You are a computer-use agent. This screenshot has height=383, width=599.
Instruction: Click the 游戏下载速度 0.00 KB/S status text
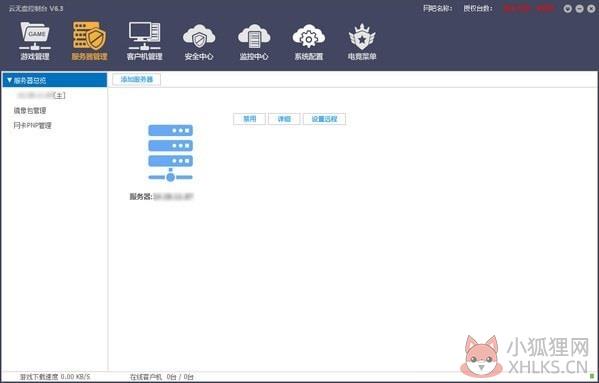(x=55, y=377)
